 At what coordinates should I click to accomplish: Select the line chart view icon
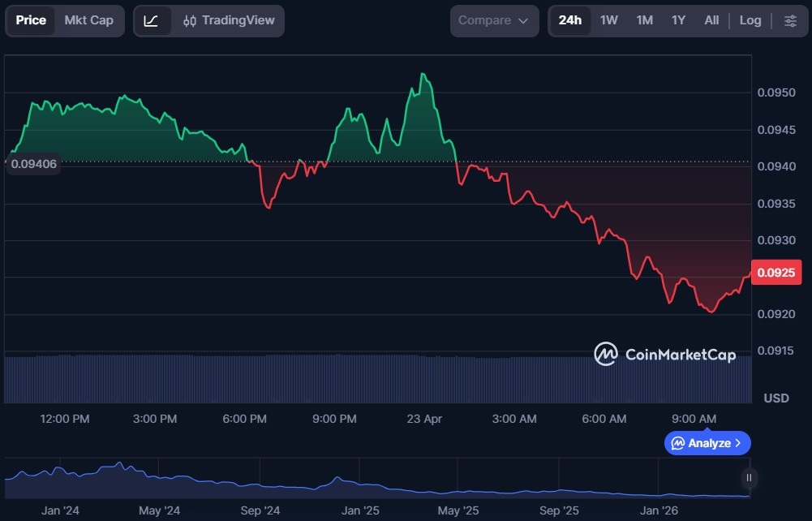152,21
